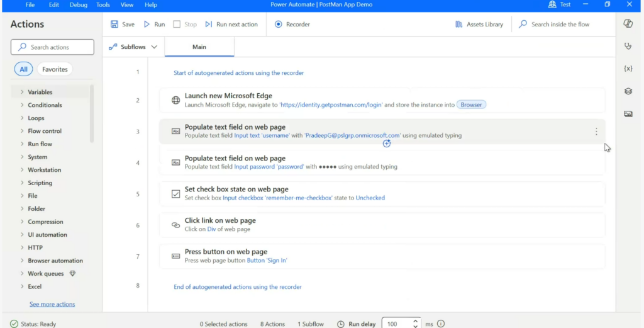Open UI elements layers icon

pyautogui.click(x=628, y=91)
